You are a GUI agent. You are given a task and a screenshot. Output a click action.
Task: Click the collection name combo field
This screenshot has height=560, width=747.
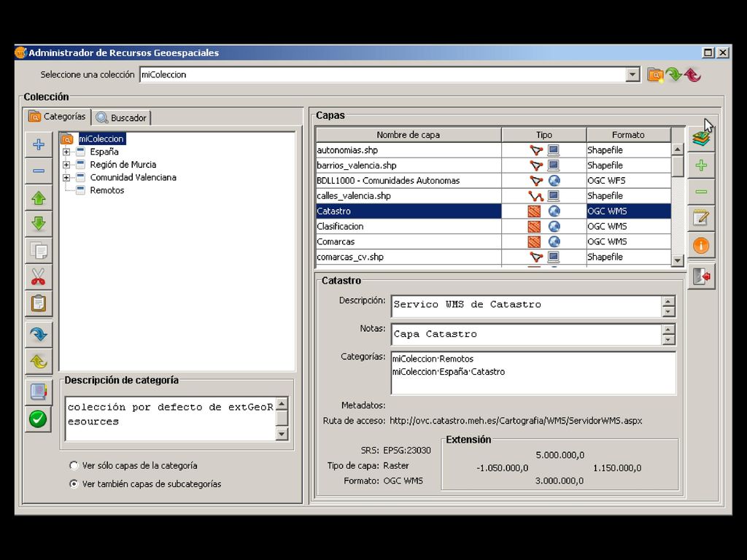(x=383, y=74)
